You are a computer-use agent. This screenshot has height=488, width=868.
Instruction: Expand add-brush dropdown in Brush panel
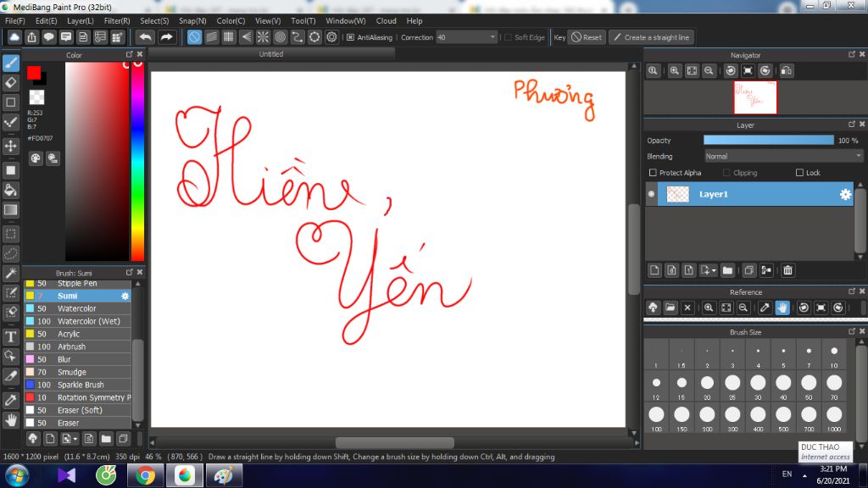coord(75,439)
